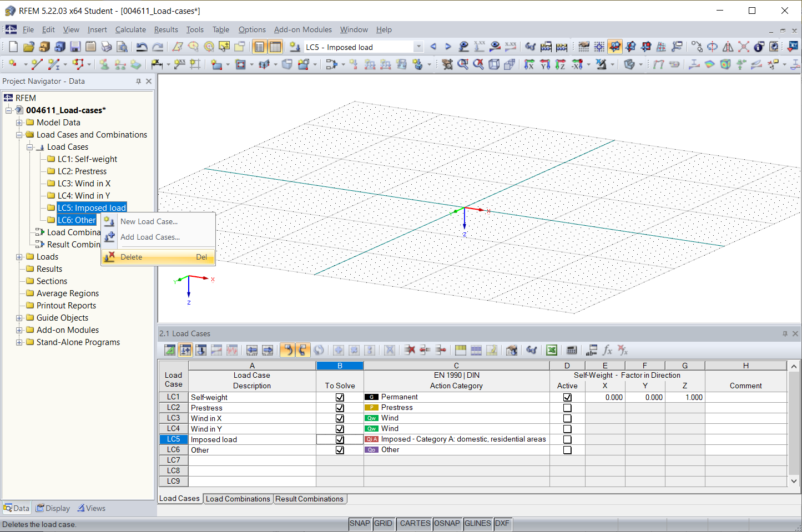Enable Self-Weight Active for LC2 Prestress

567,408
